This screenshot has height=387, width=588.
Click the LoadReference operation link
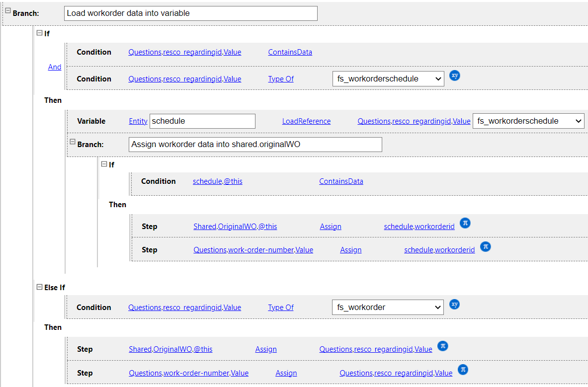[x=306, y=121]
